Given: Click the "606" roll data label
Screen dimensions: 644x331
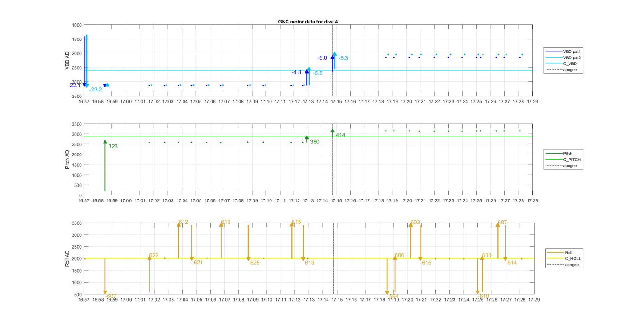Looking at the screenshot, I should [x=400, y=256].
